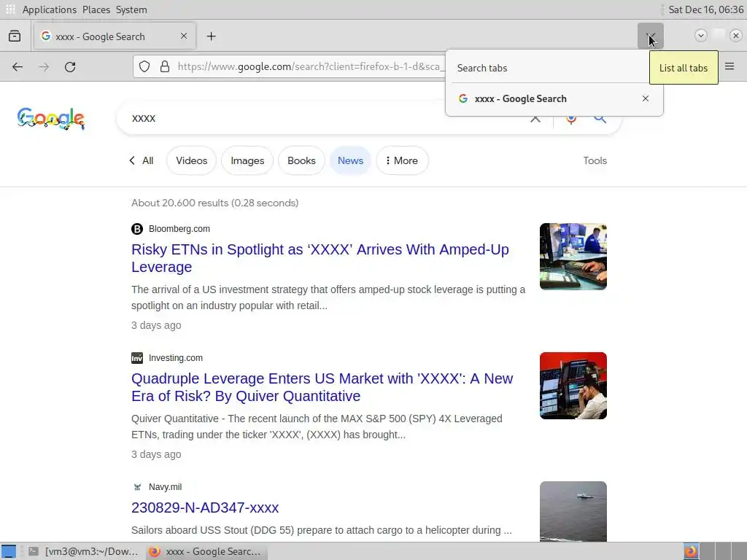Select Search tabs in the tabs panel

tap(482, 68)
